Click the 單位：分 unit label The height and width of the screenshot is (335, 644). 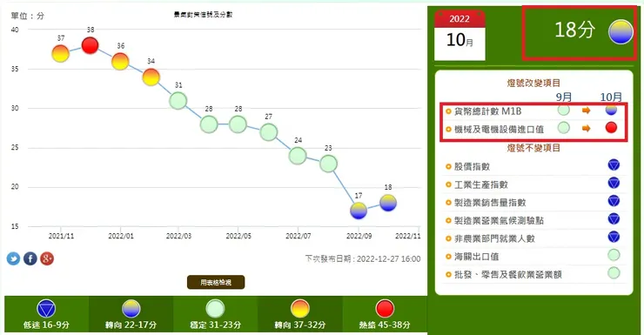(x=28, y=16)
